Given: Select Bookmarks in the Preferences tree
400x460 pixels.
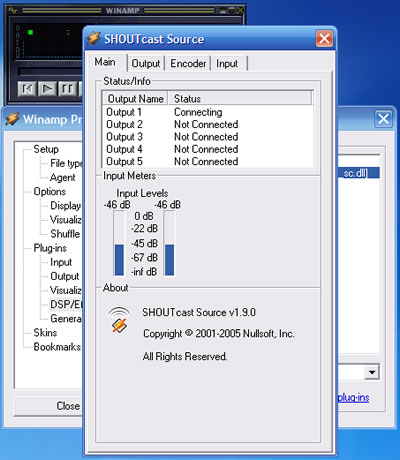Looking at the screenshot, I should (57, 347).
